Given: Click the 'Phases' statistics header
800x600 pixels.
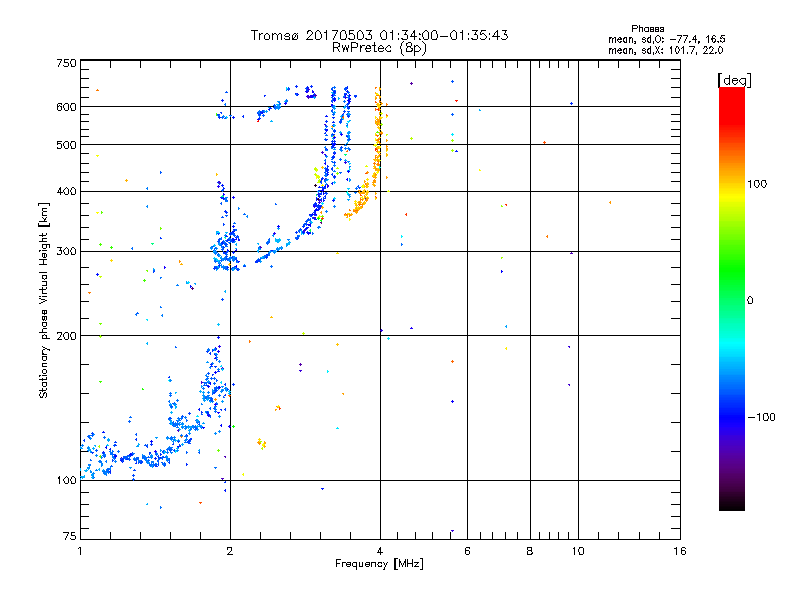Looking at the screenshot, I should pyautogui.click(x=647, y=29).
